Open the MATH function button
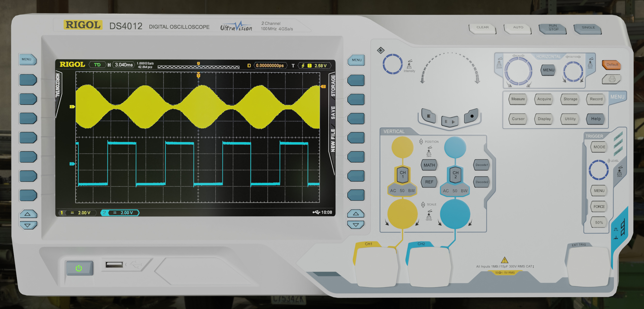The width and height of the screenshot is (644, 309). pos(429,165)
